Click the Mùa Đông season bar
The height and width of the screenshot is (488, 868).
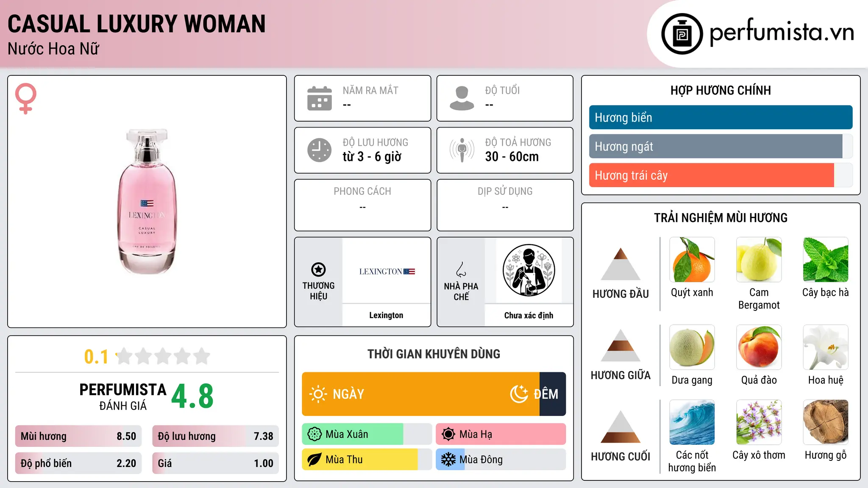point(501,460)
